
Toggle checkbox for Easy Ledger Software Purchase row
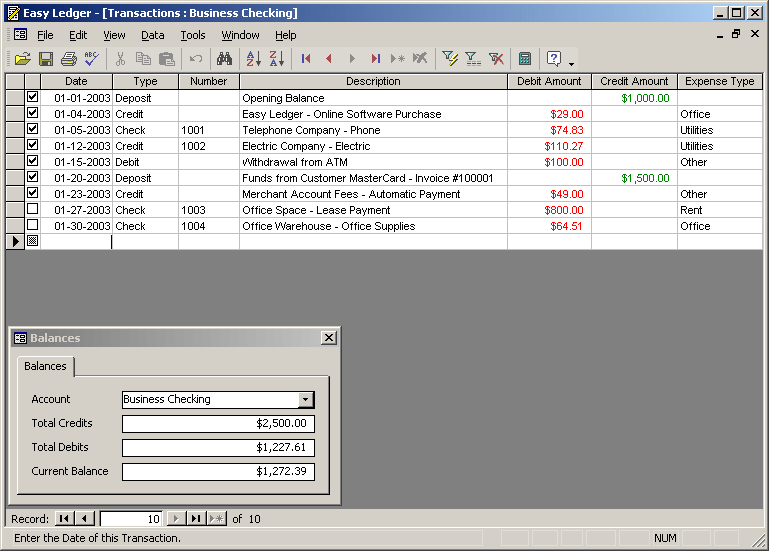(32, 113)
